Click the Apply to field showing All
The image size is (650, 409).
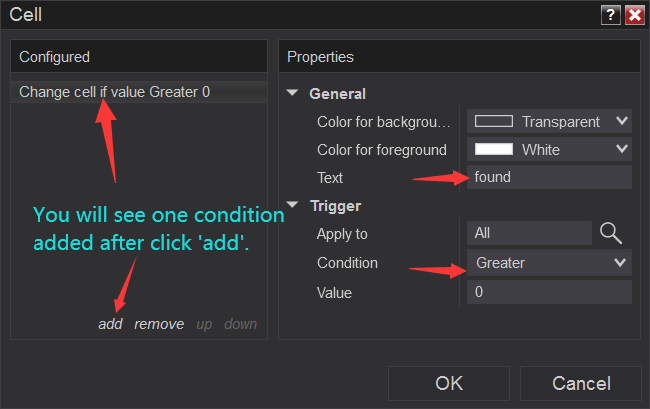click(x=529, y=233)
